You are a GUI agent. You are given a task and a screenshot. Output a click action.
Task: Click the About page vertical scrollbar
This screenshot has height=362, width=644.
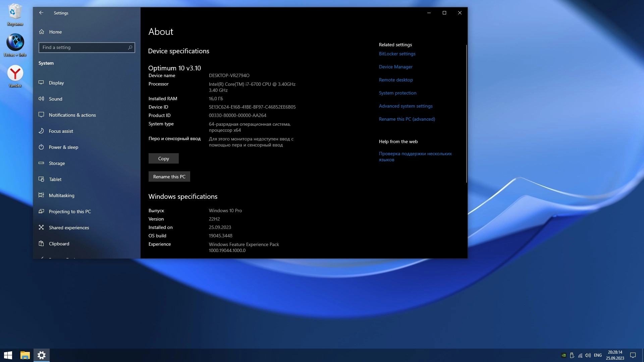coord(466,114)
